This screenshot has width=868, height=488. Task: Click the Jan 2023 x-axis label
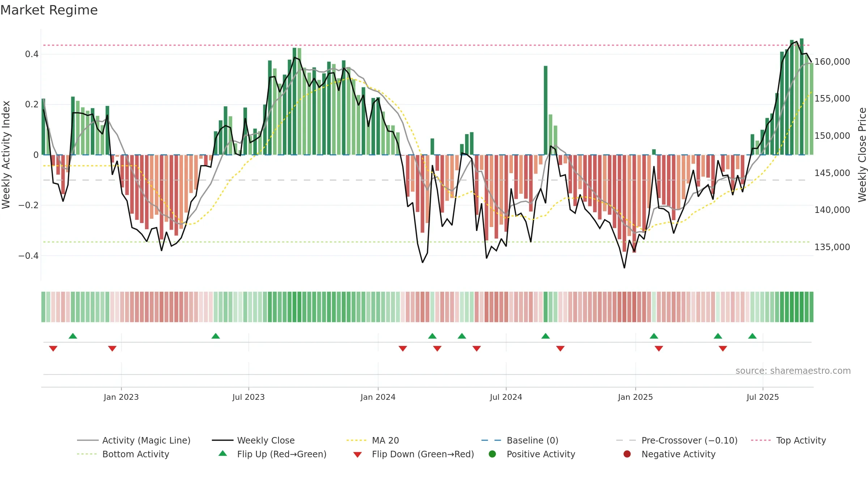tap(121, 397)
